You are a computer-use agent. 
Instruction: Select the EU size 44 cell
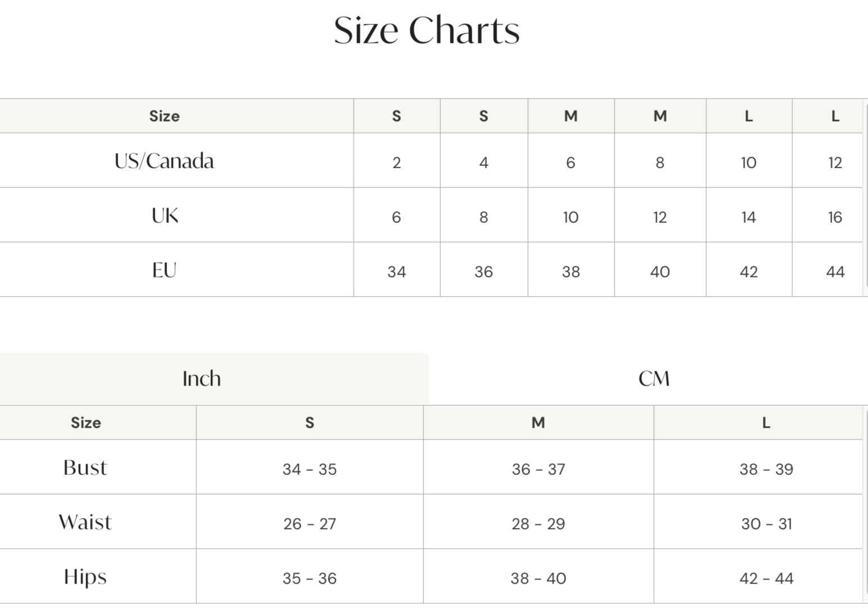(x=835, y=272)
